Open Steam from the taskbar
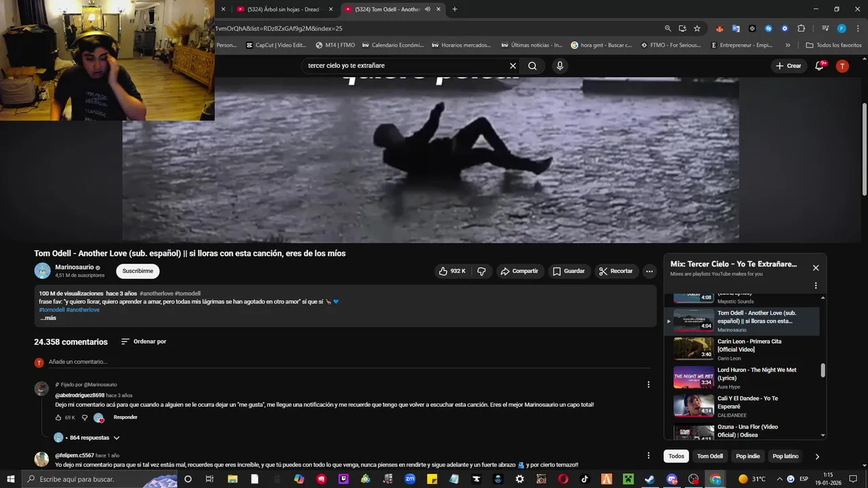 coord(650,479)
